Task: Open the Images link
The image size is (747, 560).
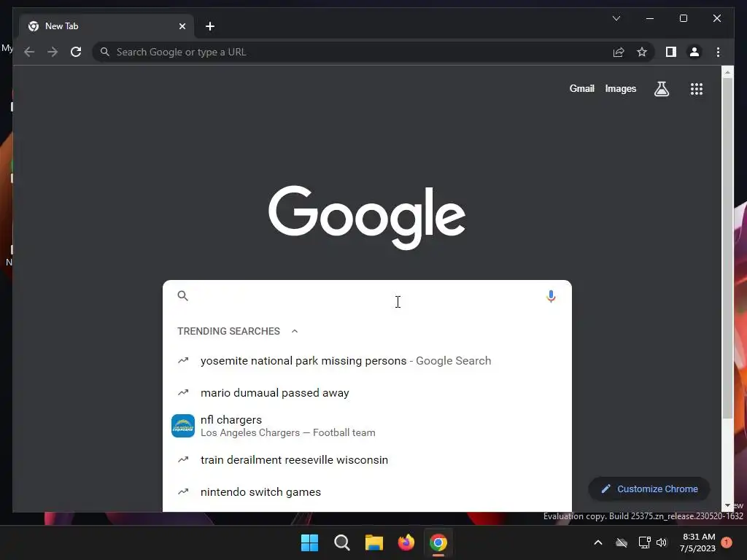Action: tap(620, 88)
